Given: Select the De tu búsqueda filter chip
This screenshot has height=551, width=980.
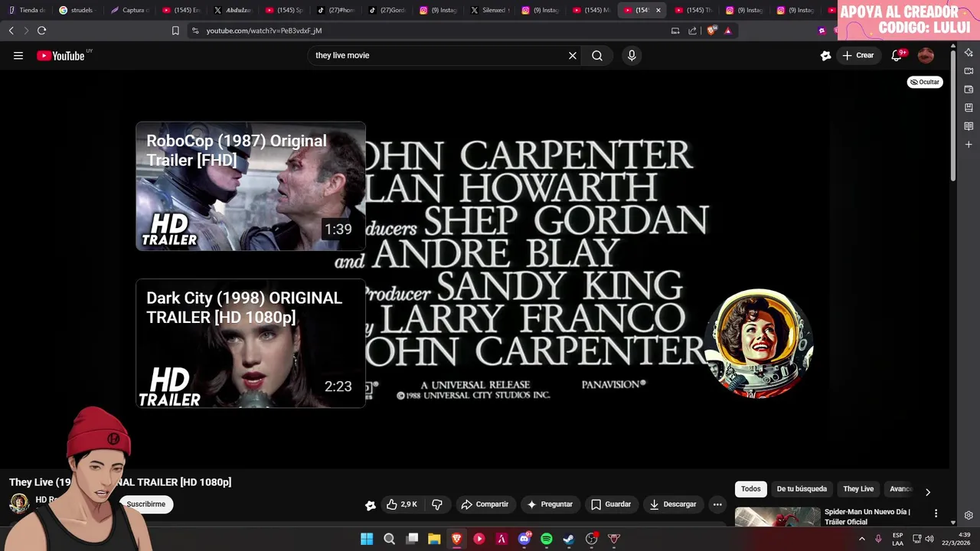Looking at the screenshot, I should pyautogui.click(x=802, y=489).
